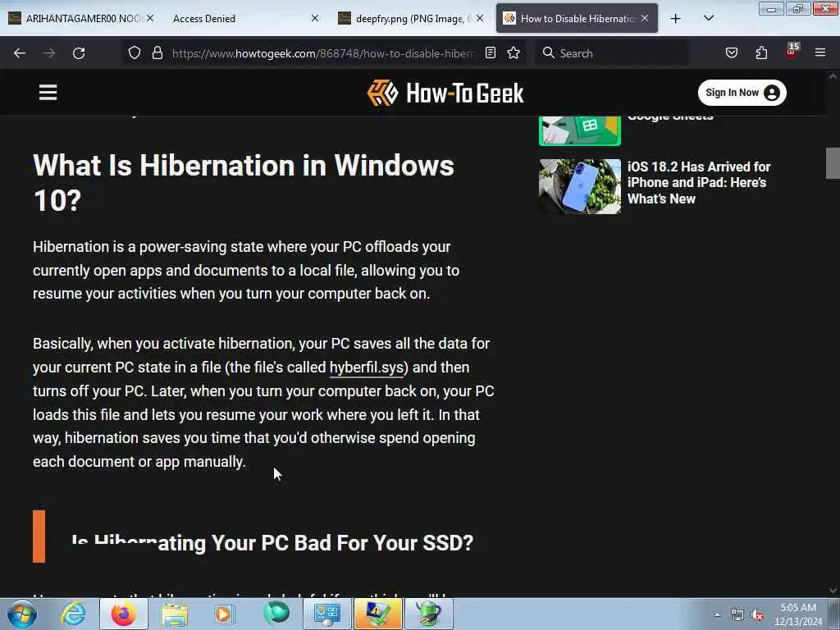Screen dimensions: 840x630
Task: Click the howtogeek.com URL address field
Action: pos(322,53)
